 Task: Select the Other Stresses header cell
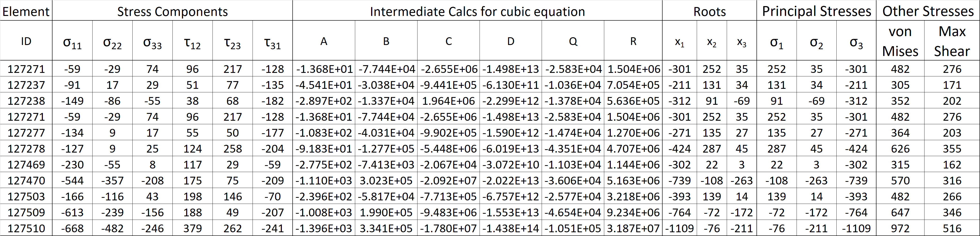[928, 11]
